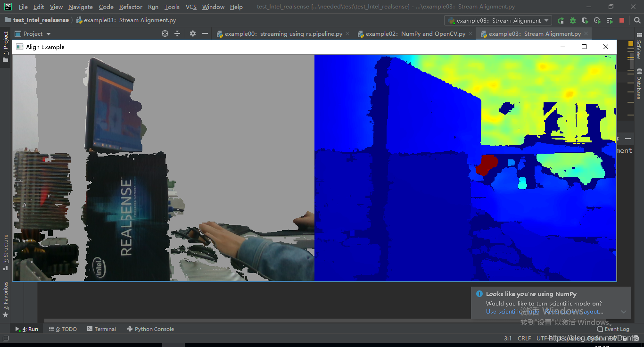The width and height of the screenshot is (644, 347).
Task: Toggle the 1: Project side tool window
Action: pyautogui.click(x=6, y=47)
